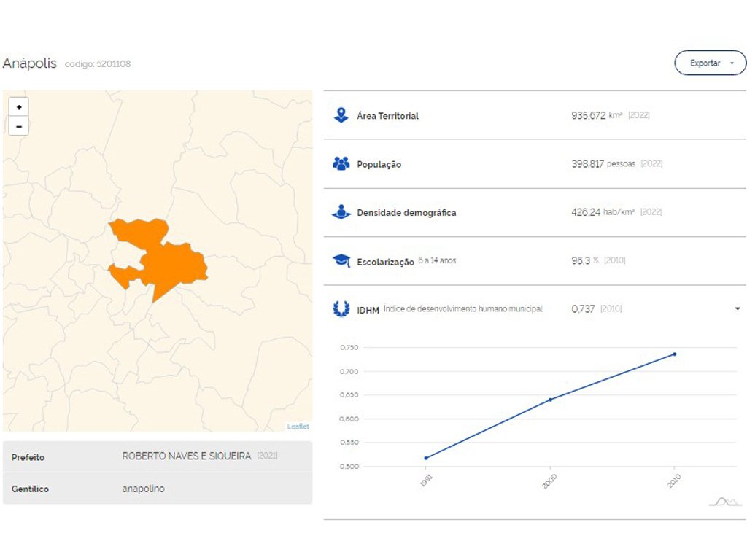The width and height of the screenshot is (747, 560).
Task: Click the Escolarização graduation cap icon
Action: (341, 260)
